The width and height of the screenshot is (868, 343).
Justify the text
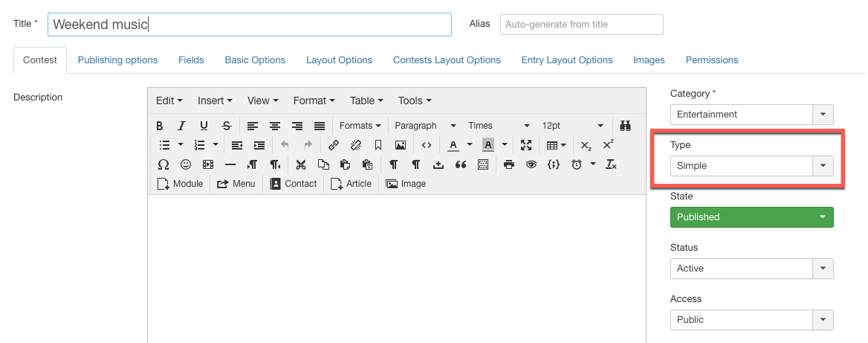(x=320, y=126)
